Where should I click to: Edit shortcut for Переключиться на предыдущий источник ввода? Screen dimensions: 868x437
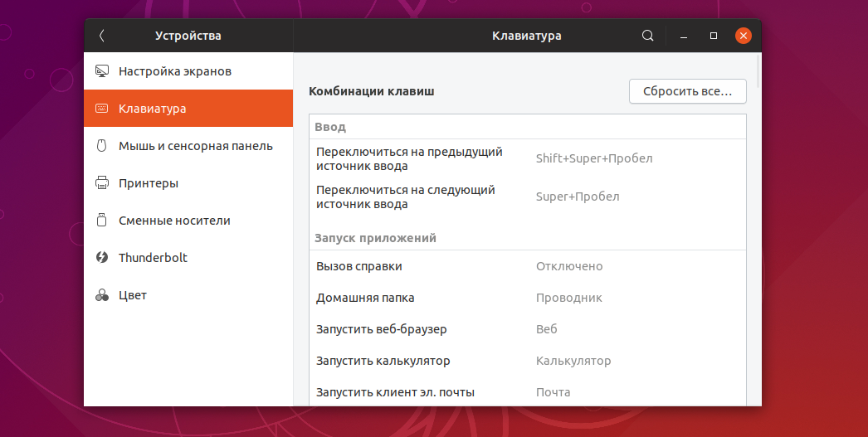527,158
